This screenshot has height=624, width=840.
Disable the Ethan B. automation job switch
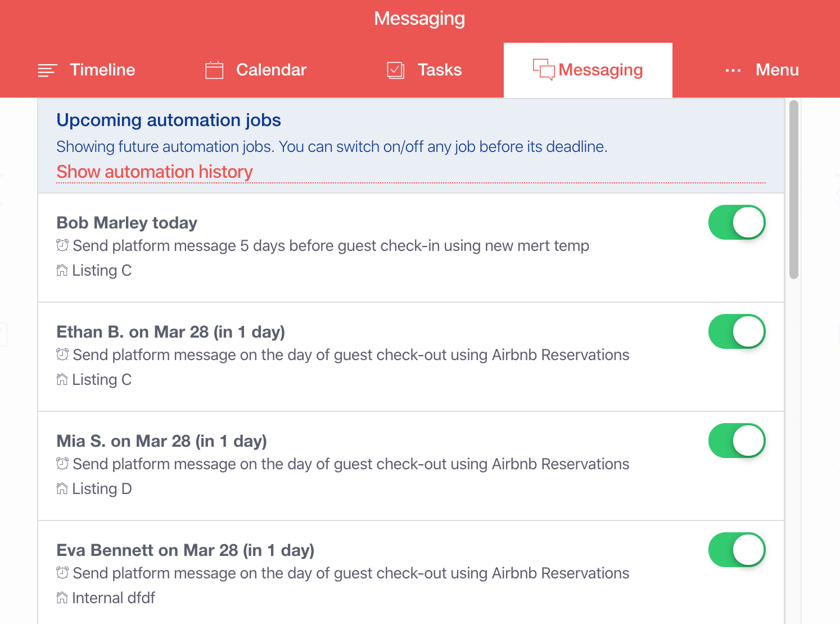pyautogui.click(x=737, y=331)
